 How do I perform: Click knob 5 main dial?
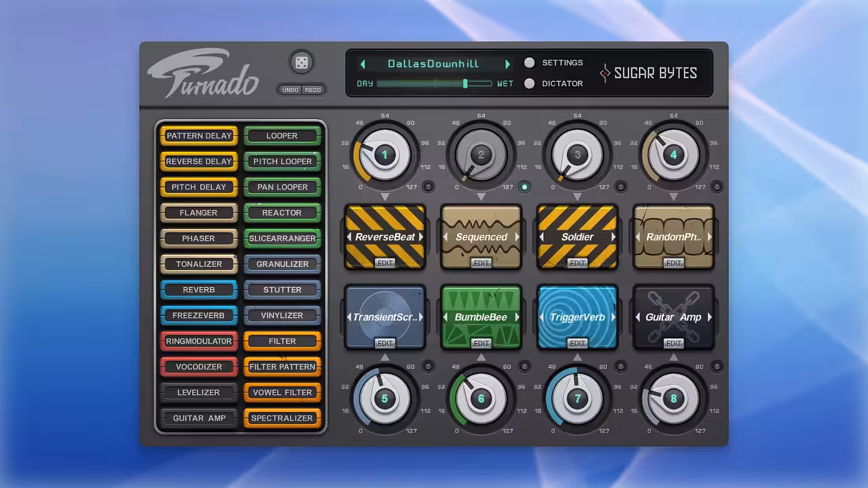384,399
